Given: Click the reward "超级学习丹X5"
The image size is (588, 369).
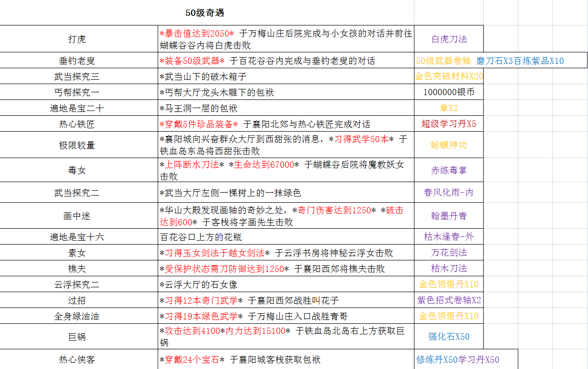Looking at the screenshot, I should click(x=449, y=124).
